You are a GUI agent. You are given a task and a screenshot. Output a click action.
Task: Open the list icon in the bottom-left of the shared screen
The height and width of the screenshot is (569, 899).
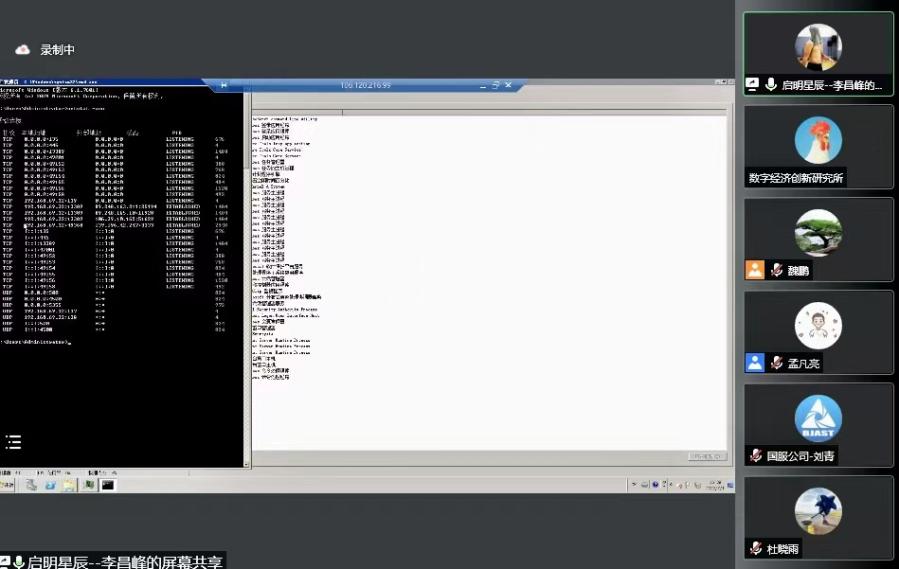[13, 442]
